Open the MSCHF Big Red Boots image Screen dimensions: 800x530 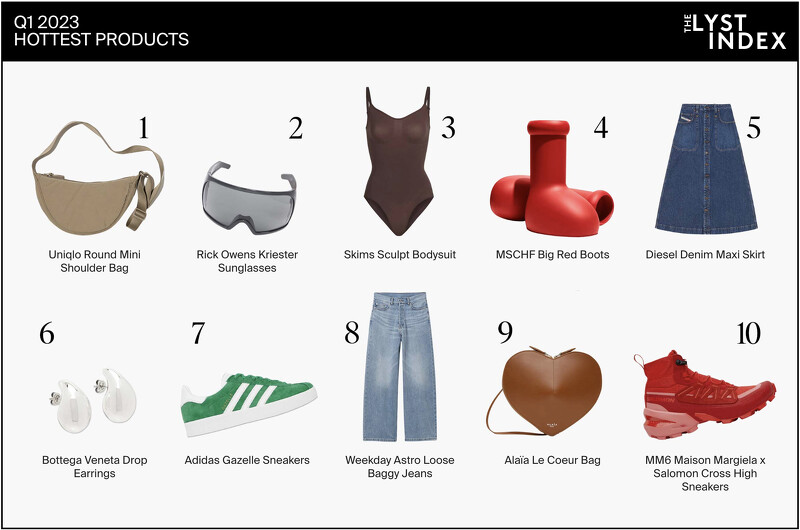pos(552,178)
